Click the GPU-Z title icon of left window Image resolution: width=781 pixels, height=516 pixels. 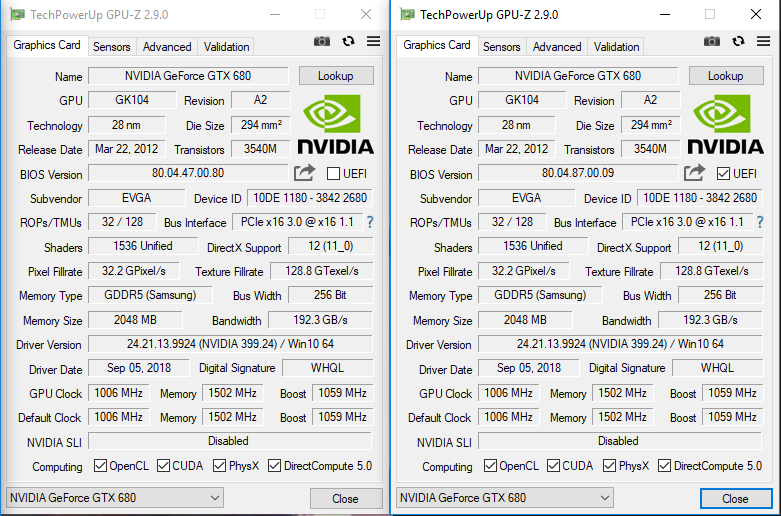[17, 14]
